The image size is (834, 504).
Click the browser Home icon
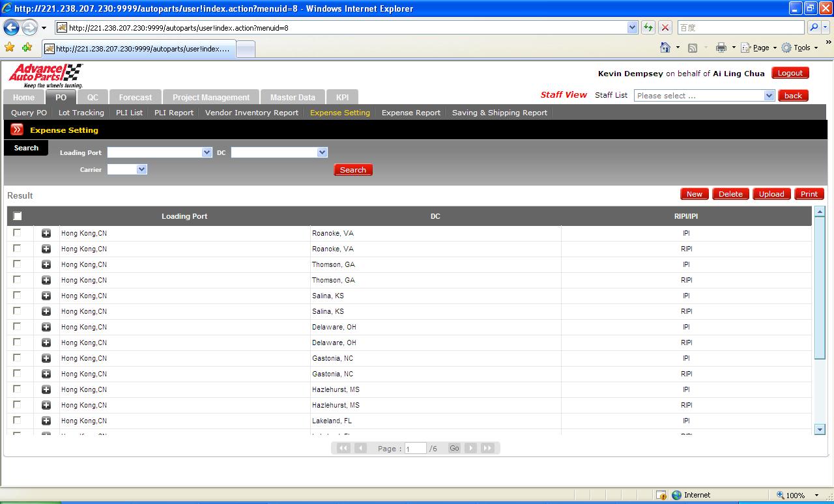pos(665,48)
